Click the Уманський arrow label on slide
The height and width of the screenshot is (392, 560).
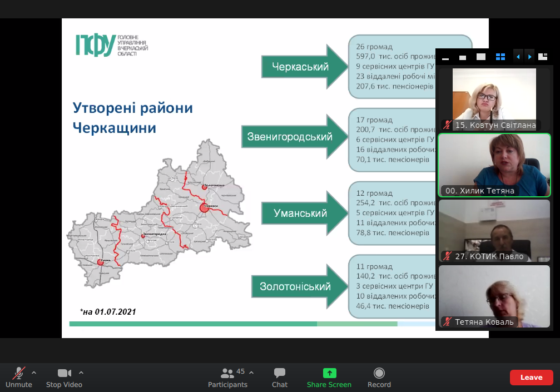click(300, 213)
